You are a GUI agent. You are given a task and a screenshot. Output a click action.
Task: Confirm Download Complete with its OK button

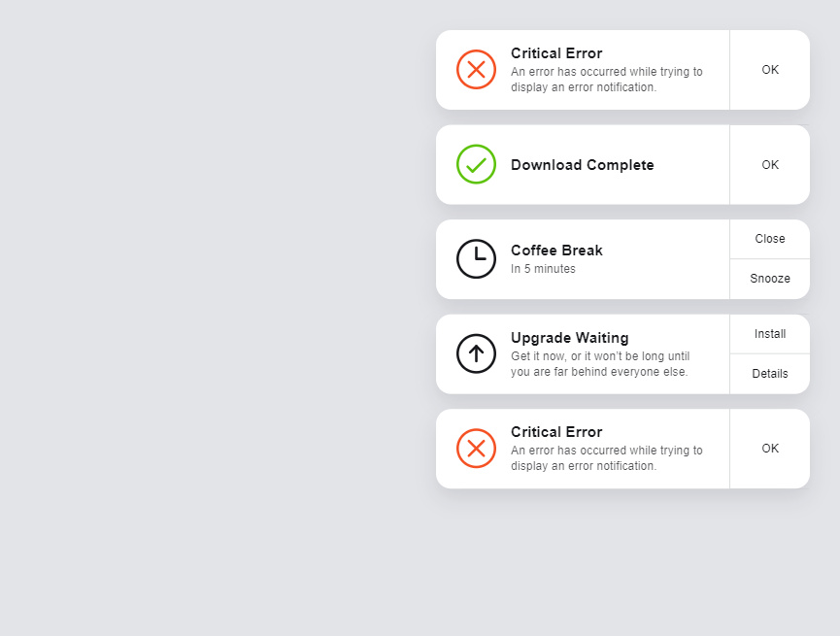(770, 164)
